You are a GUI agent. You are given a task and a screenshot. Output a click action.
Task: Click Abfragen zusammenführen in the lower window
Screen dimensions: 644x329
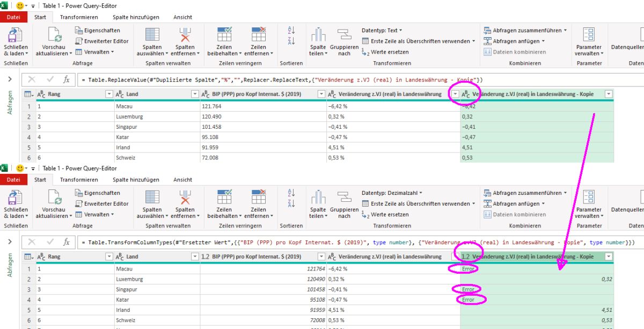(x=525, y=193)
